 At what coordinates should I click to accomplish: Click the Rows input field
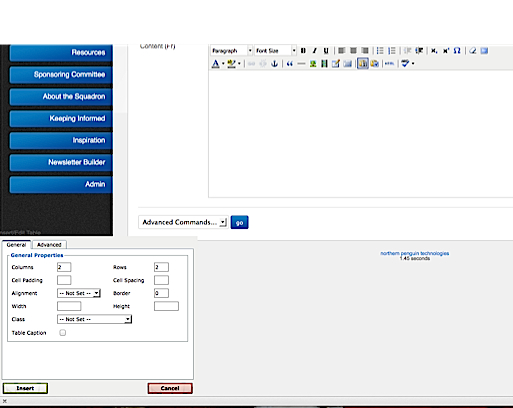[x=161, y=267]
